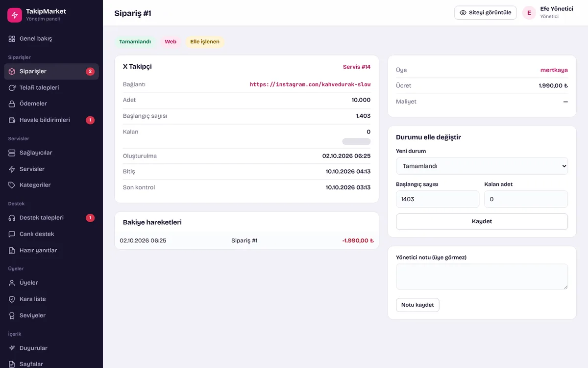The width and height of the screenshot is (588, 368).
Task: Click the Hazır yanıtlar document icon
Action: 12,251
